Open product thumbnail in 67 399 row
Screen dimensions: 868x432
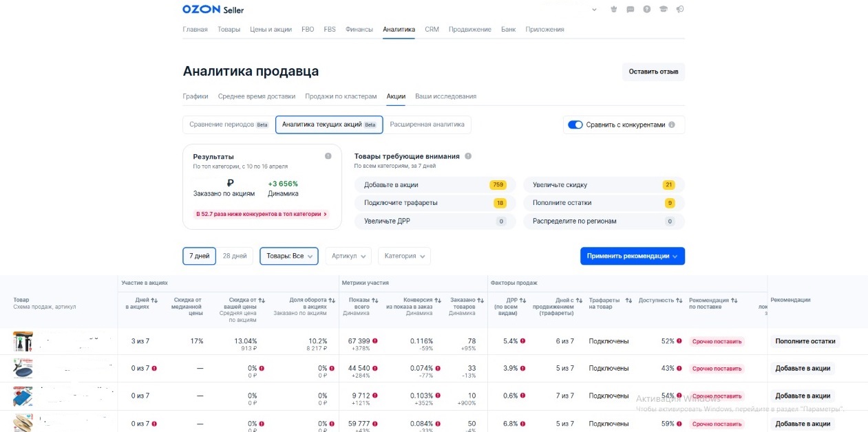(x=23, y=341)
